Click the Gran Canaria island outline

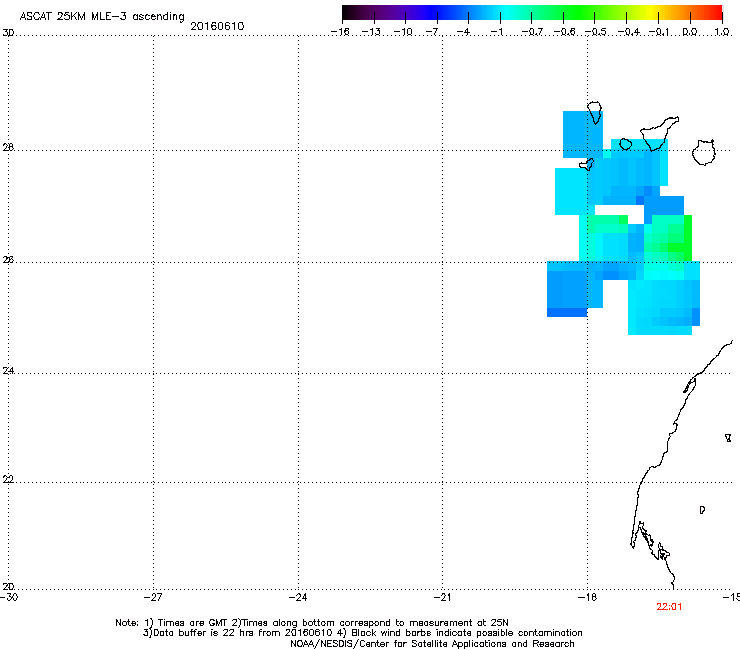coord(703,152)
